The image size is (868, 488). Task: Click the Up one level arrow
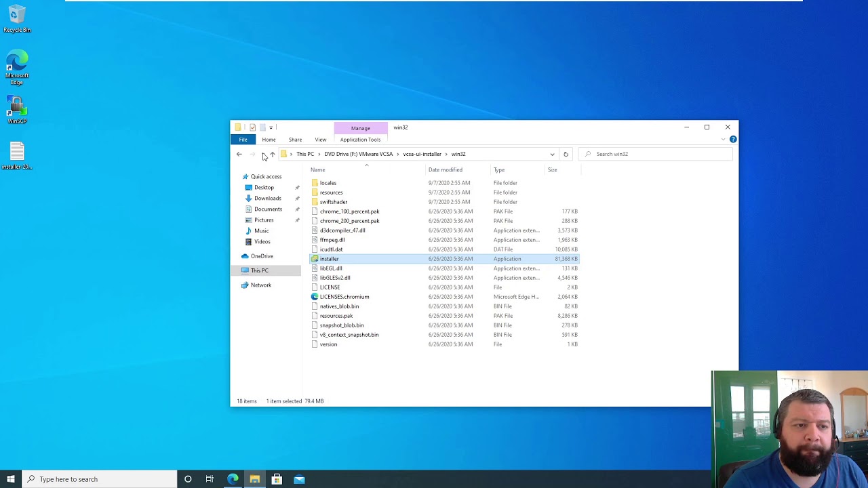coord(273,154)
